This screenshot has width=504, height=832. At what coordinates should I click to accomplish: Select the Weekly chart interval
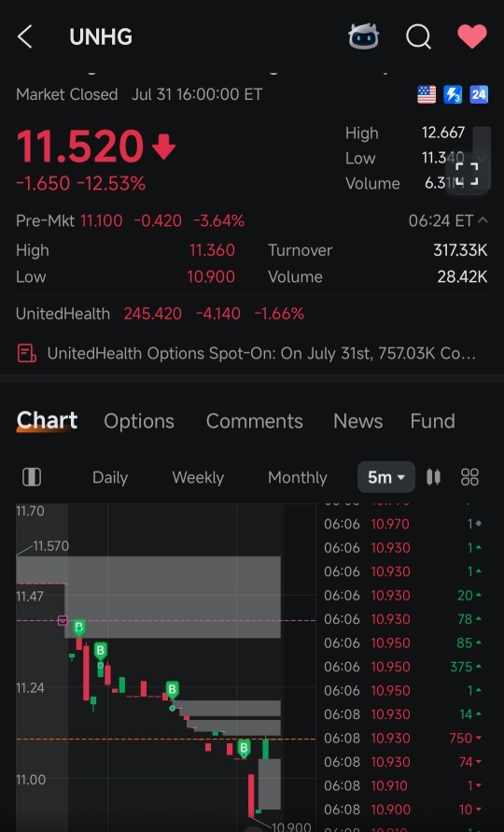[198, 477]
